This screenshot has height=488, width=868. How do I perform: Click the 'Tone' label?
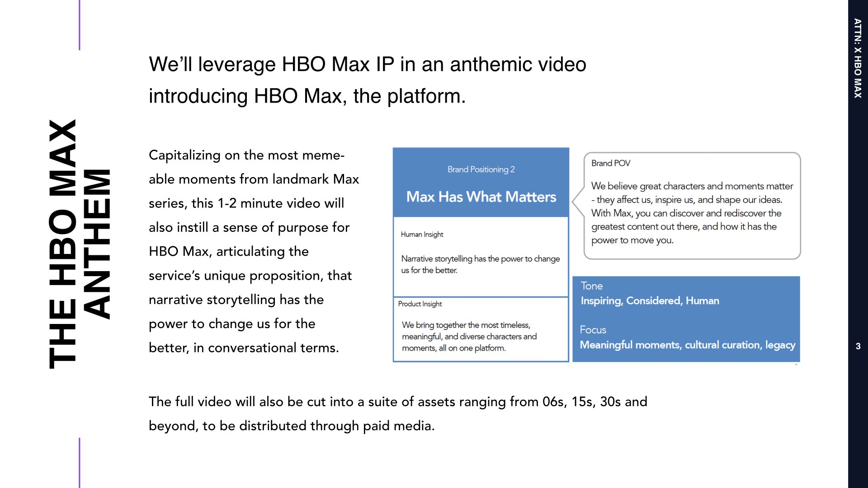(592, 286)
